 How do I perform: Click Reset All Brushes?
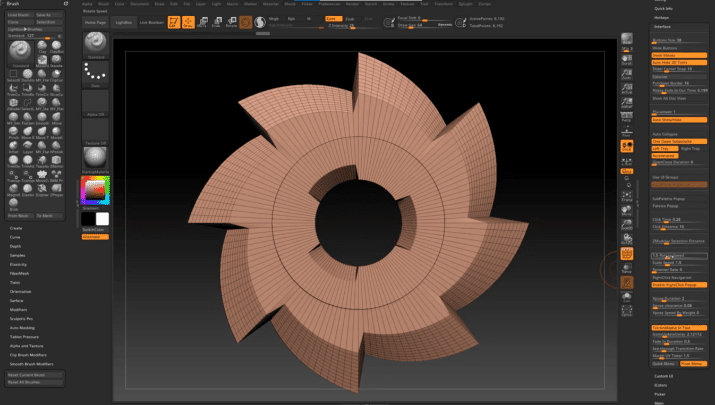(x=35, y=382)
